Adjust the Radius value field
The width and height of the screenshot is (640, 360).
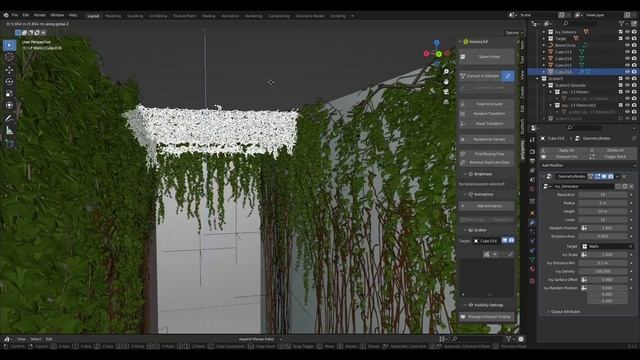(603, 203)
